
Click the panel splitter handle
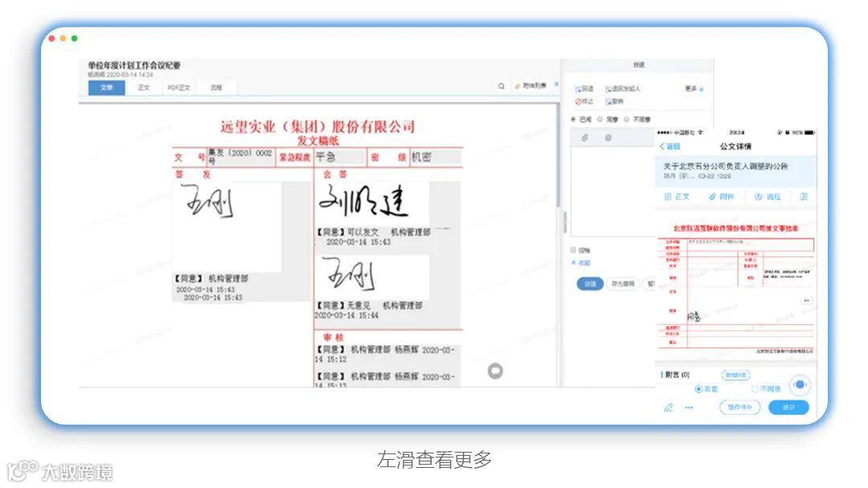pos(565,222)
